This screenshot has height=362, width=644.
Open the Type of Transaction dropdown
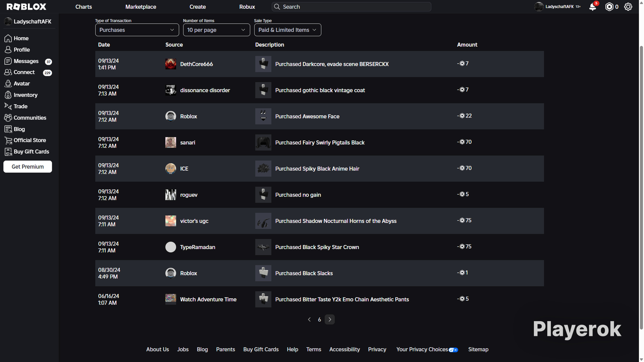(137, 30)
